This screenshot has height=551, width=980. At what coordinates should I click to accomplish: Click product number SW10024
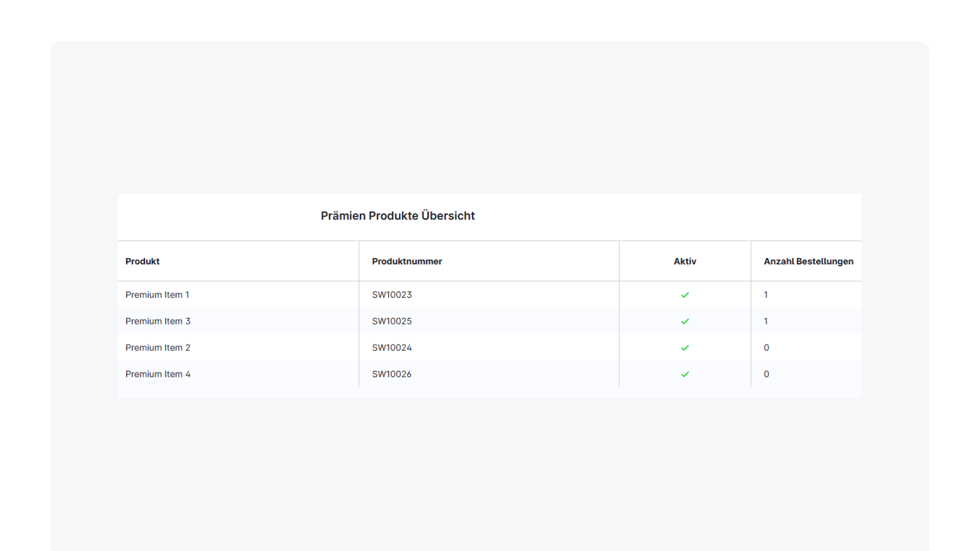click(391, 348)
